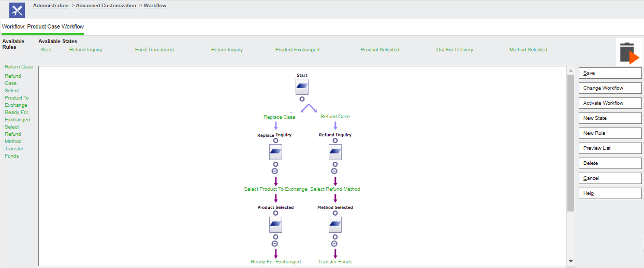This screenshot has height=268, width=644.
Task: Click the Administration tools icon
Action: click(17, 10)
